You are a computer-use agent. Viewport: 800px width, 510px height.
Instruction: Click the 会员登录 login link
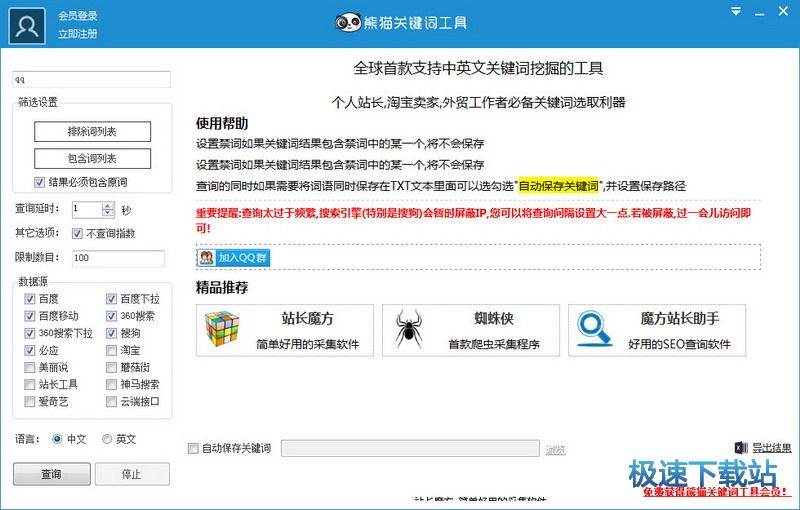[77, 17]
